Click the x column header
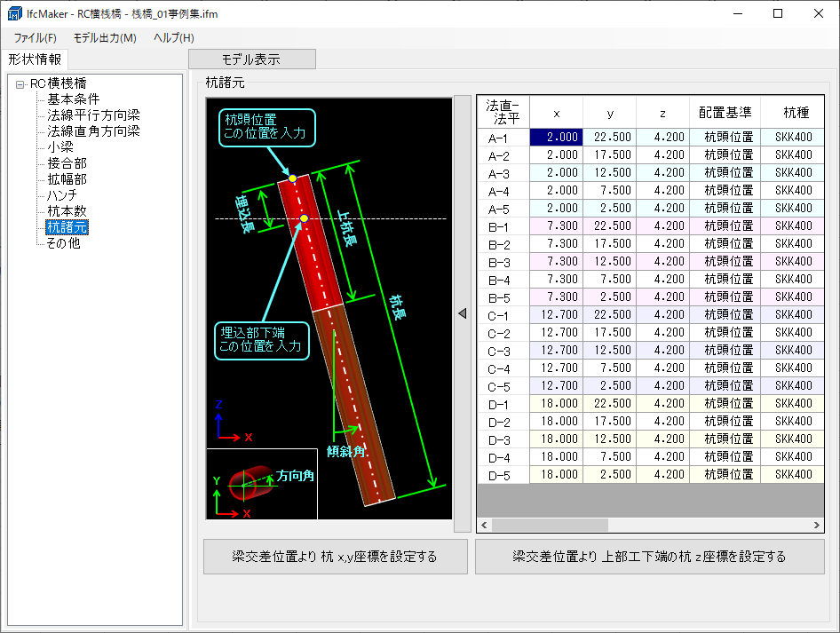Image resolution: width=840 pixels, height=633 pixels. click(x=556, y=113)
